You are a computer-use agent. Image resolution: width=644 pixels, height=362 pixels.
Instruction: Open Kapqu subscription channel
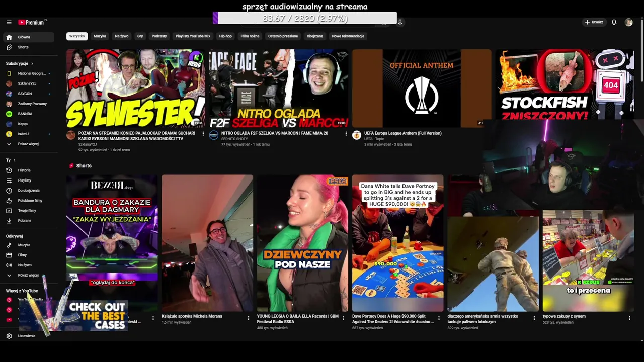pyautogui.click(x=30, y=124)
